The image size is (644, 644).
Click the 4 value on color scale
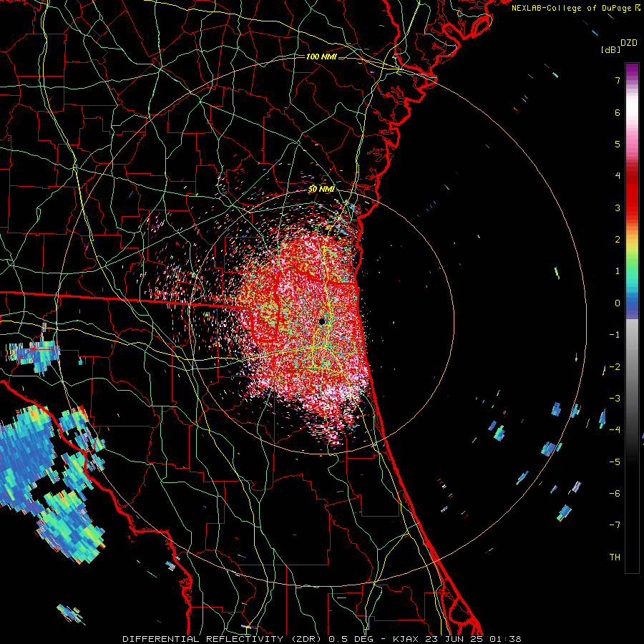(x=618, y=175)
